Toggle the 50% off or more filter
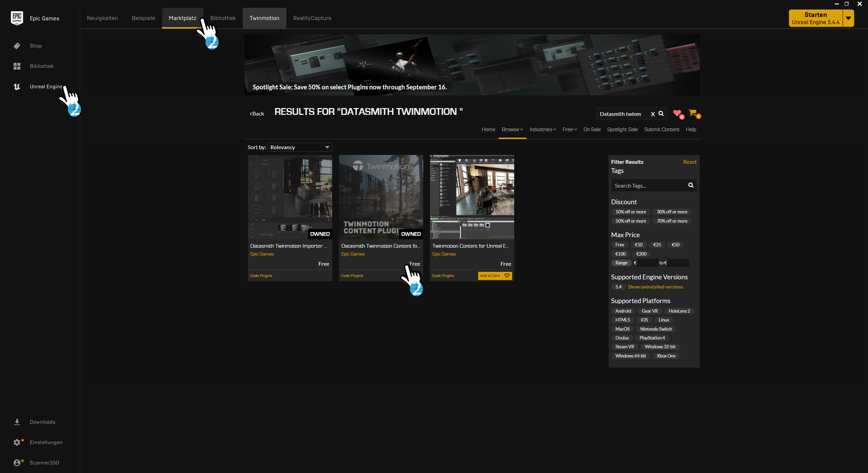Image resolution: width=868 pixels, height=473 pixels. tap(631, 221)
